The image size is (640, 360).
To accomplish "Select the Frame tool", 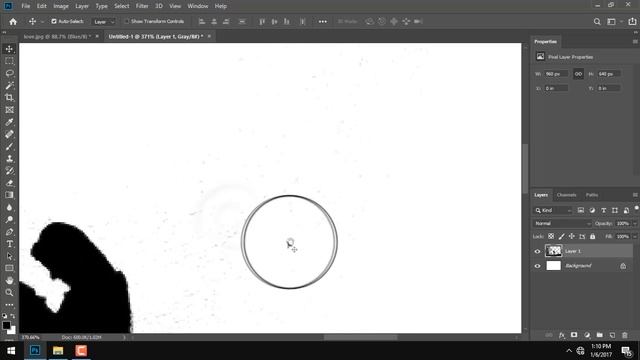I will (9, 110).
